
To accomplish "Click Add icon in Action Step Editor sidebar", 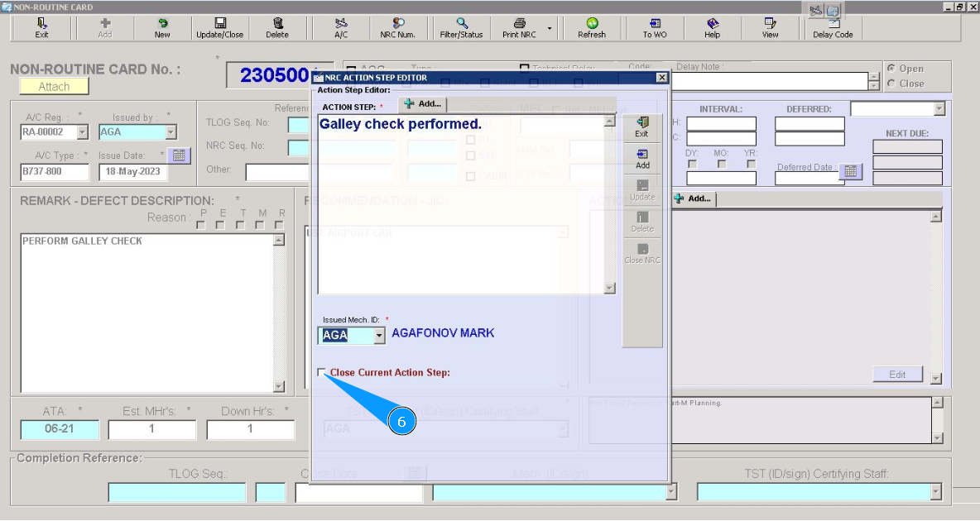I will pyautogui.click(x=642, y=154).
